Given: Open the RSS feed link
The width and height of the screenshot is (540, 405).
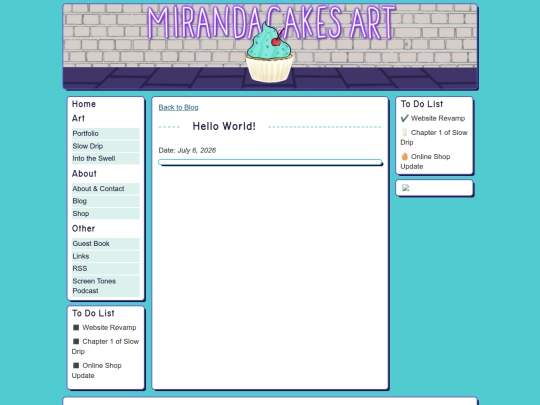Looking at the screenshot, I should click(x=105, y=268).
